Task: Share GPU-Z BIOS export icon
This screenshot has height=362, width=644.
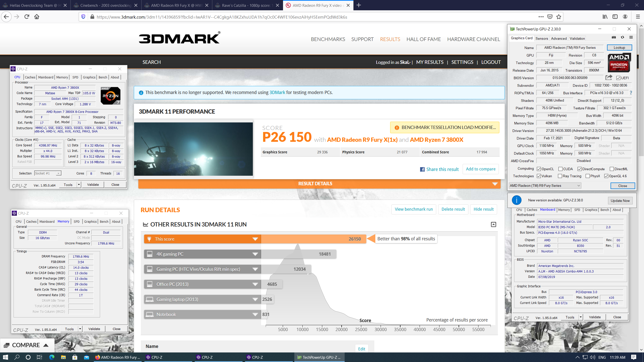Action: click(x=609, y=77)
